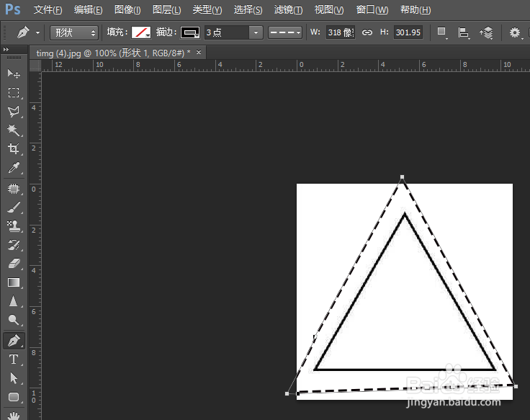Select the Healing Brush patch tool
The image size is (530, 420).
14,189
